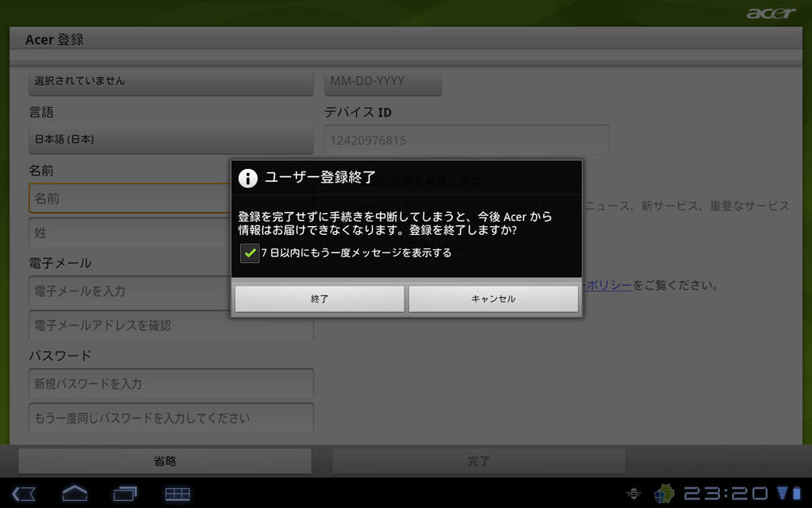This screenshot has height=508, width=812.
Task: Click the 省略 skip button
Action: point(165,461)
